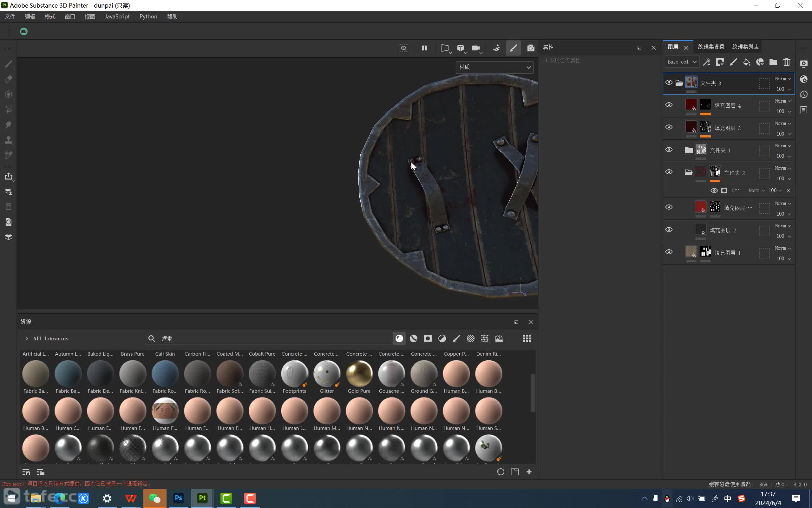Image resolution: width=812 pixels, height=508 pixels.
Task: Pause the viewport rendering
Action: [x=424, y=48]
